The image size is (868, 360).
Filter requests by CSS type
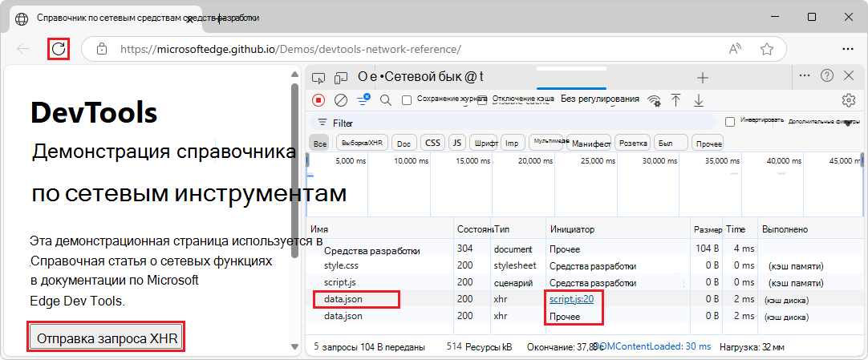coord(433,143)
